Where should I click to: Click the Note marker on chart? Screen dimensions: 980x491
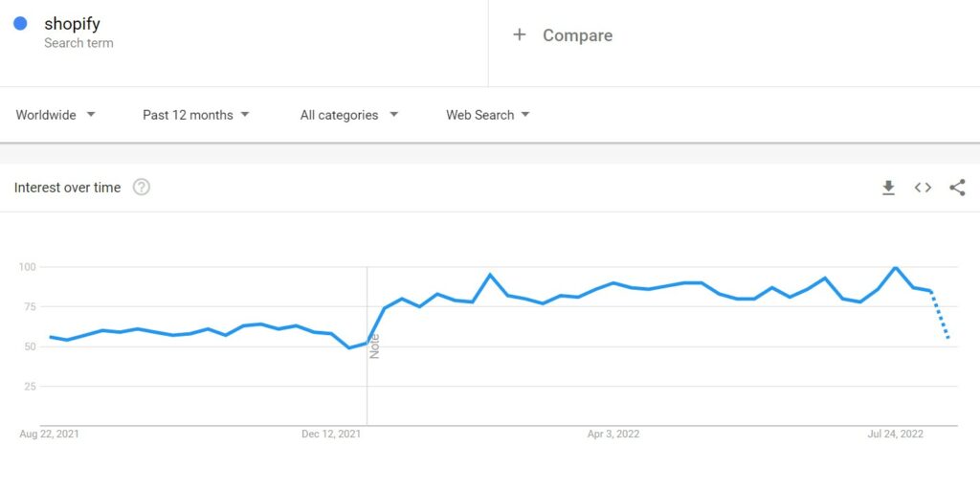[x=374, y=346]
